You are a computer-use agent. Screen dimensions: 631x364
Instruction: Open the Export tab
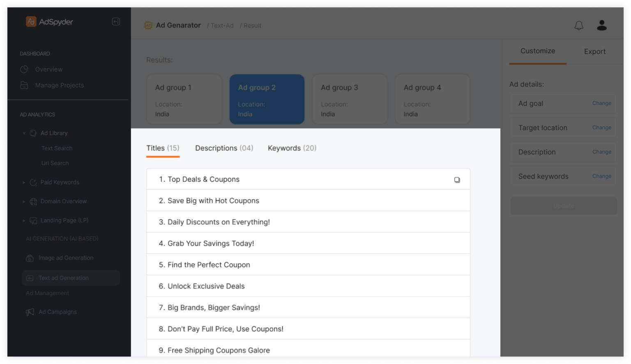point(594,52)
